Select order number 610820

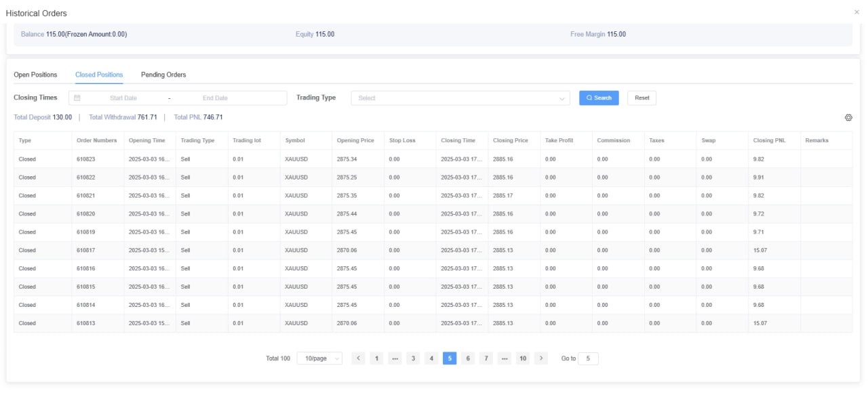click(x=85, y=214)
